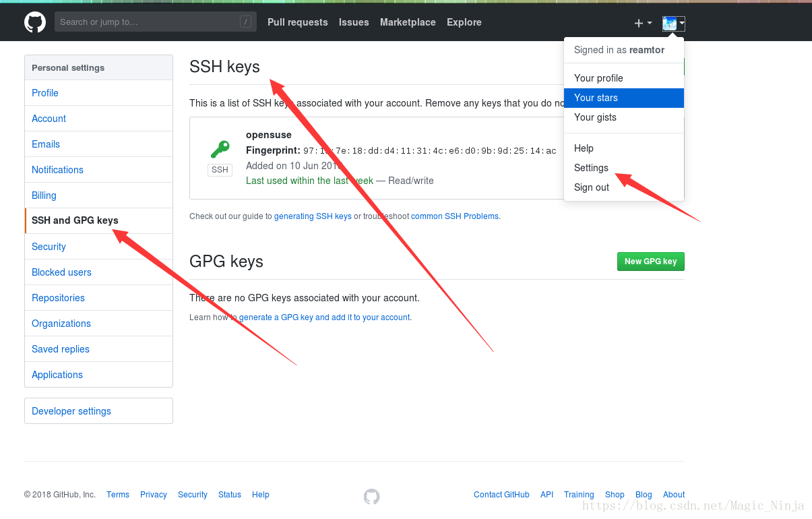The width and height of the screenshot is (812, 519).
Task: Select Organizations in the sidebar
Action: [x=98, y=324]
